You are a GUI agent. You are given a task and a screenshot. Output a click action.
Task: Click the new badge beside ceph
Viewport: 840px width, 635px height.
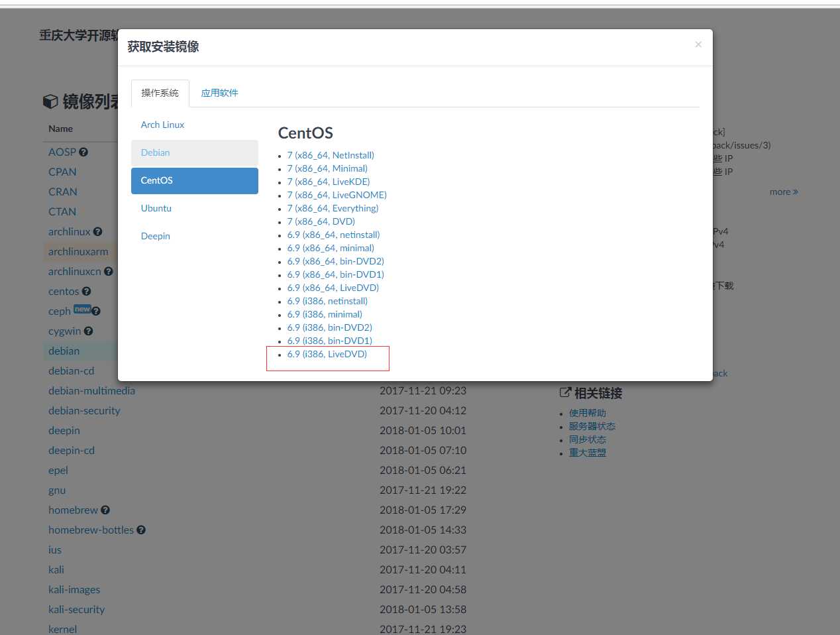tap(82, 309)
